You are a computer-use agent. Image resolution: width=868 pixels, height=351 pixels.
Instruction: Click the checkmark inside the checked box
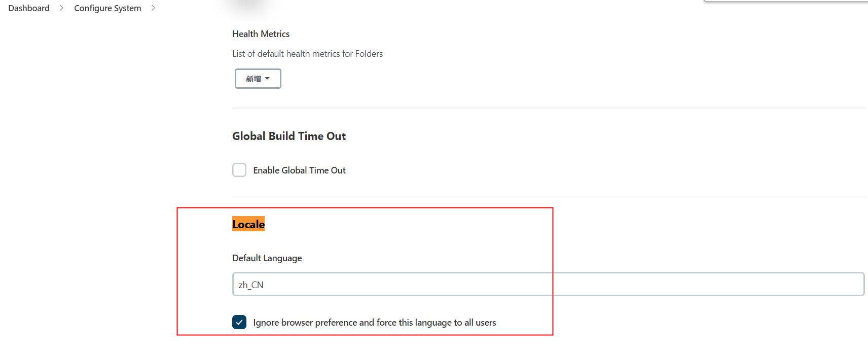pos(239,322)
